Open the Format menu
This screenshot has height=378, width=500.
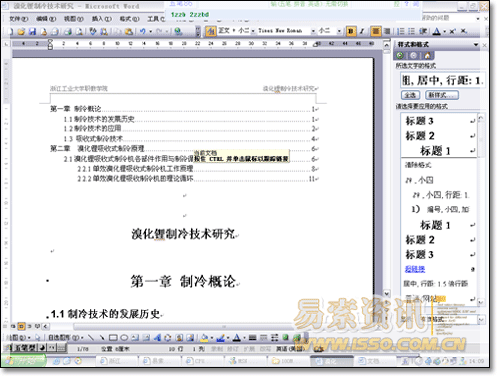click(x=129, y=19)
